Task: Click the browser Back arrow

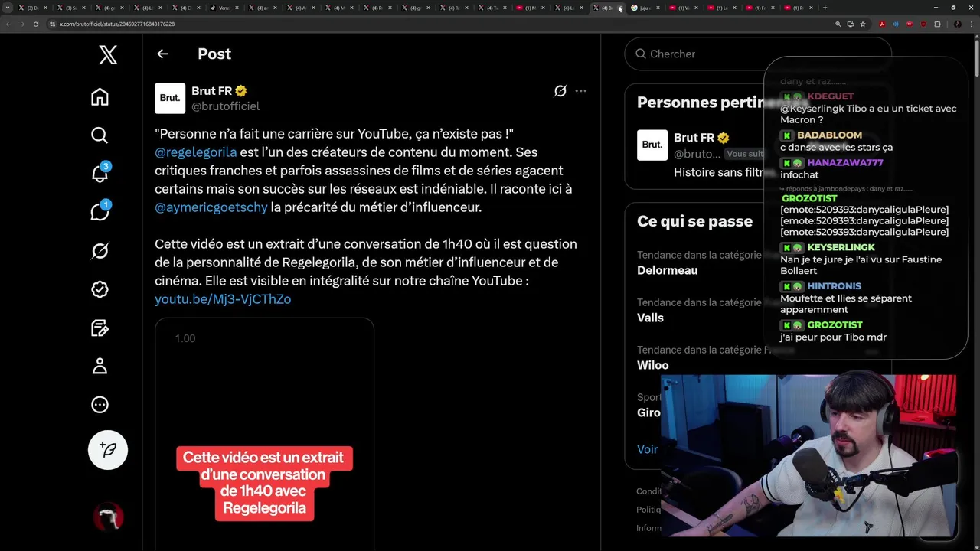Action: [x=8, y=24]
